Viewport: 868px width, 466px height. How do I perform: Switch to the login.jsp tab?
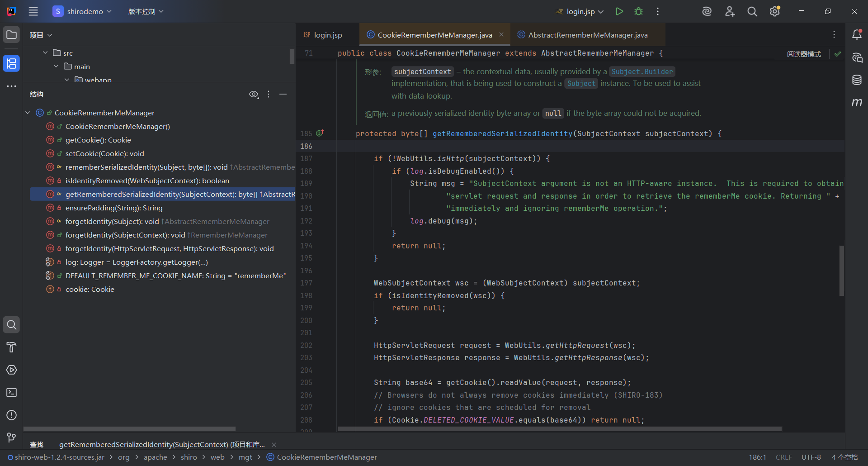click(327, 35)
